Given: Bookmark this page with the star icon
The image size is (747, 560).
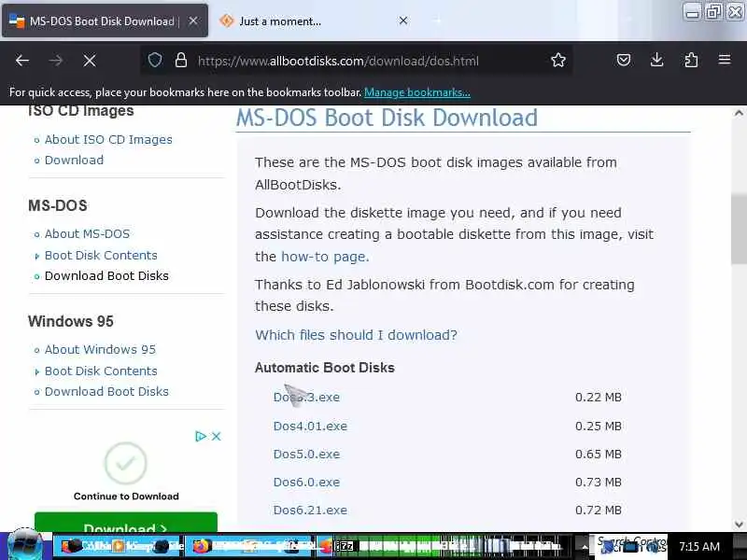Looking at the screenshot, I should [558, 60].
